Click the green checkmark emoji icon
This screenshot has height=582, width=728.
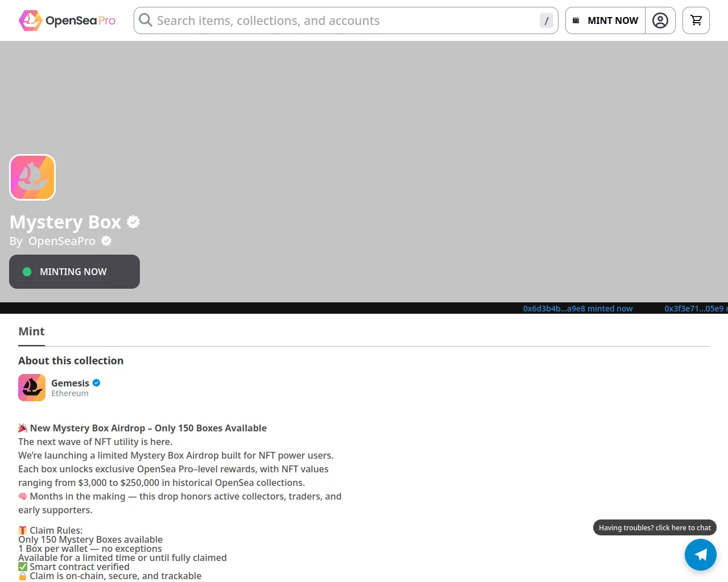(23, 567)
